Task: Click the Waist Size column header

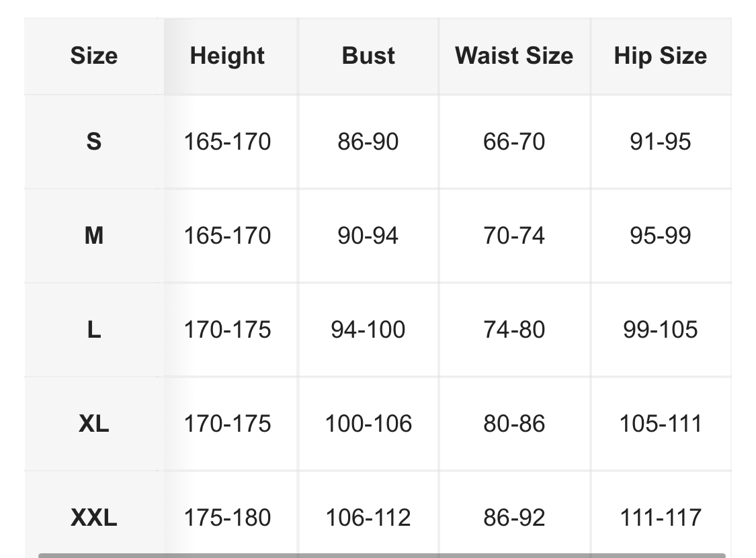Action: (514, 56)
